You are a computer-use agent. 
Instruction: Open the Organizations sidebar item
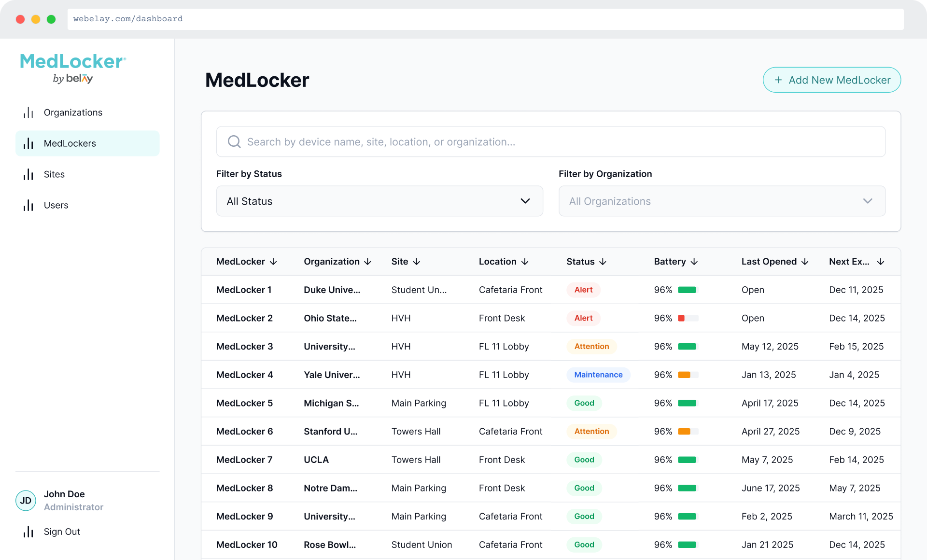pyautogui.click(x=73, y=112)
